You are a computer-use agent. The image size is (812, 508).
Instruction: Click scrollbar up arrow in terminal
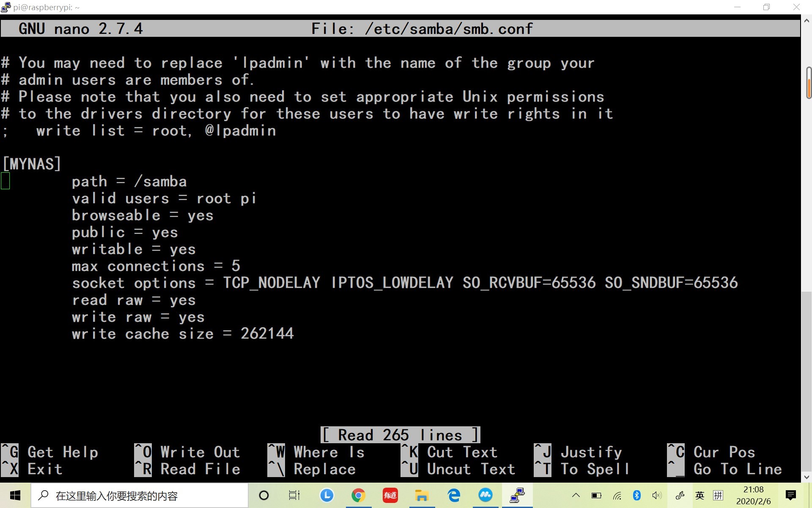807,20
